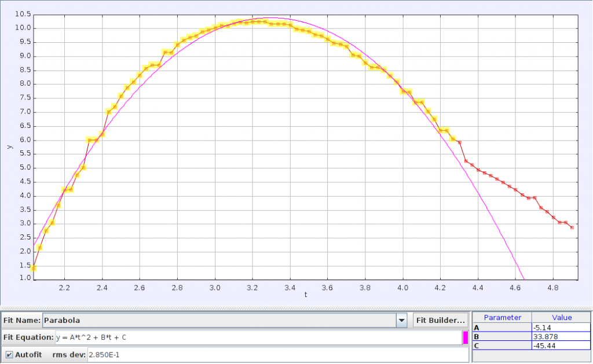Click the last data point near t 4.9
The width and height of the screenshot is (593, 364).
pyautogui.click(x=572, y=227)
